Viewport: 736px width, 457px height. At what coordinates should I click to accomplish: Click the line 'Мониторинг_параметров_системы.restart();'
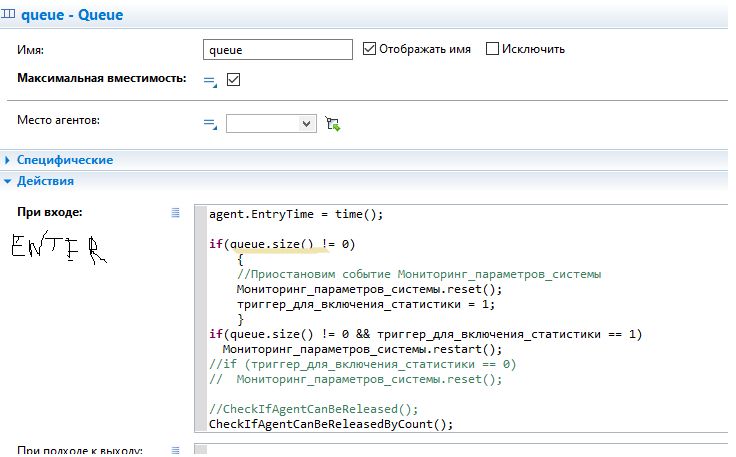(362, 349)
